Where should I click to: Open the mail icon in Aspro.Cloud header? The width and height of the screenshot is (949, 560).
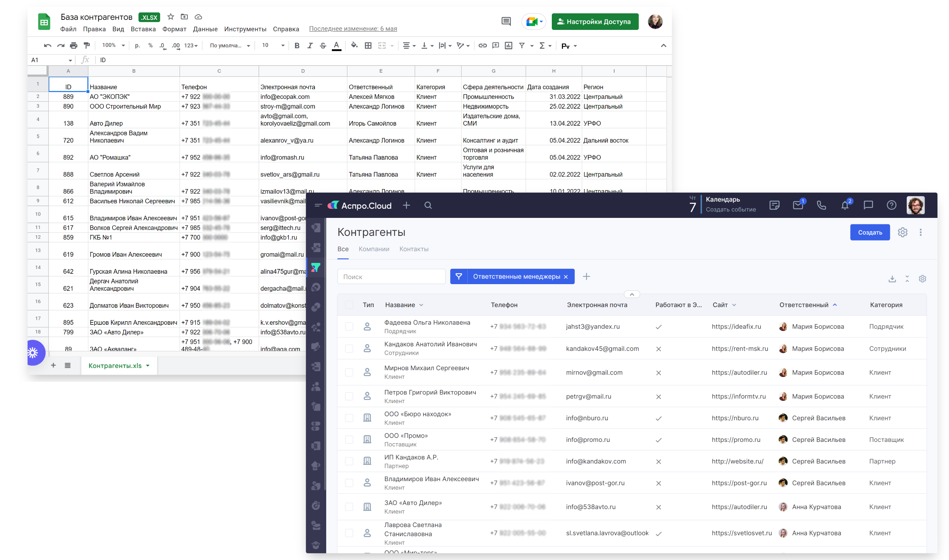click(798, 205)
